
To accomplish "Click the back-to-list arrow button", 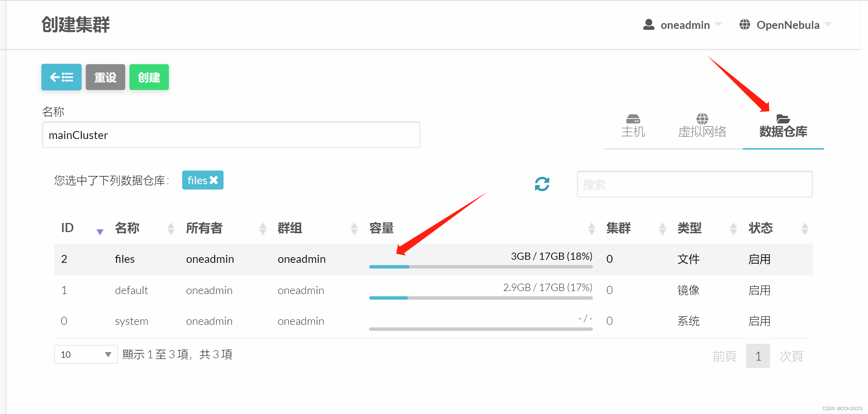I will coord(61,77).
